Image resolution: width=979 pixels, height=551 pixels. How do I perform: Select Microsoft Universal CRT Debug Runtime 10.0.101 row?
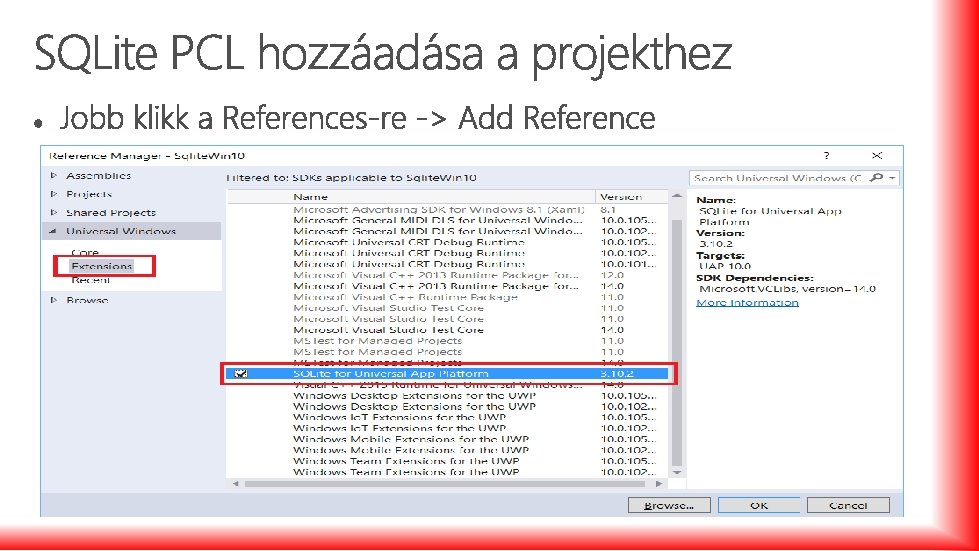447,265
